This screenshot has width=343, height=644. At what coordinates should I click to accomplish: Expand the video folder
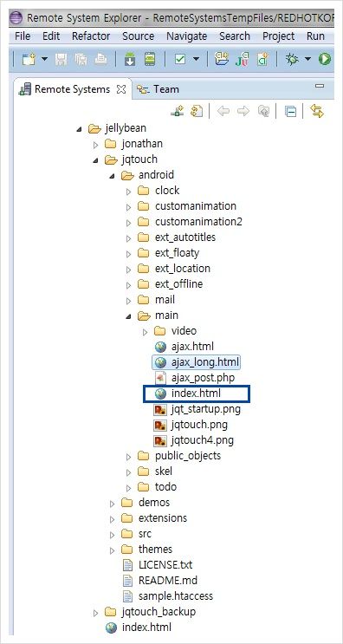[145, 332]
